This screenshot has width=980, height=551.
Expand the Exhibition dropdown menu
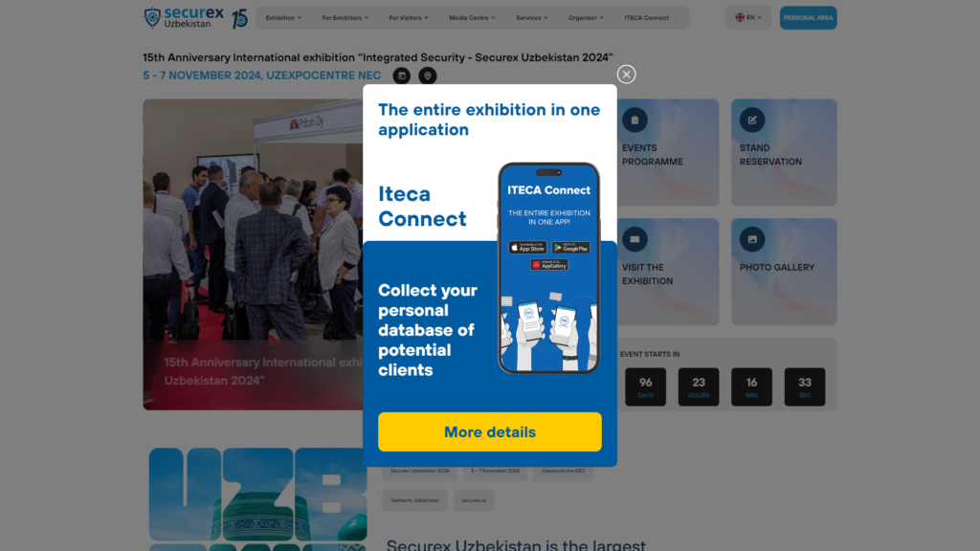283,17
